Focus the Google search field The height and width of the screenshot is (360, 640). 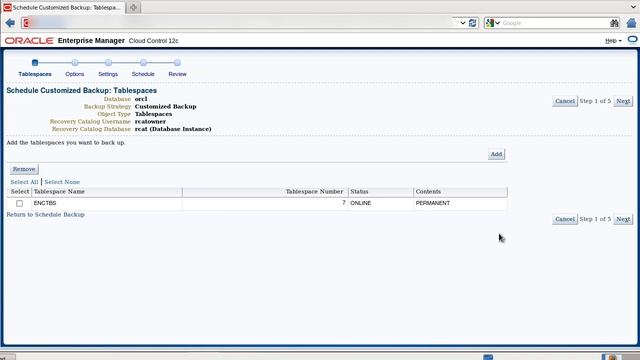click(x=554, y=23)
